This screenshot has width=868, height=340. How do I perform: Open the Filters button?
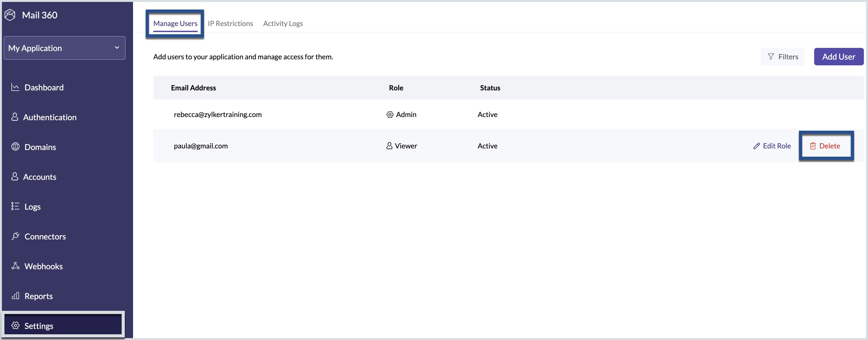(x=782, y=56)
